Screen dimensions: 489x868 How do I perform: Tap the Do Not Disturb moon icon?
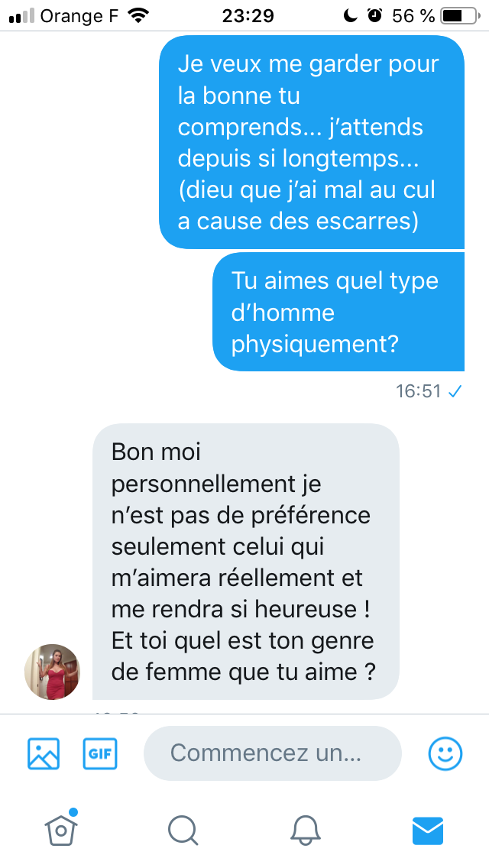(x=350, y=15)
